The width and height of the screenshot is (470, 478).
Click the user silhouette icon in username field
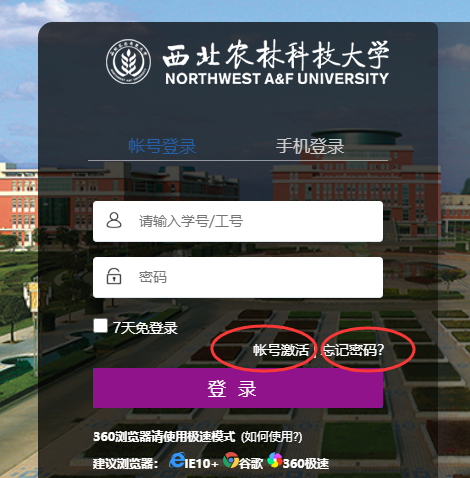pyautogui.click(x=114, y=220)
